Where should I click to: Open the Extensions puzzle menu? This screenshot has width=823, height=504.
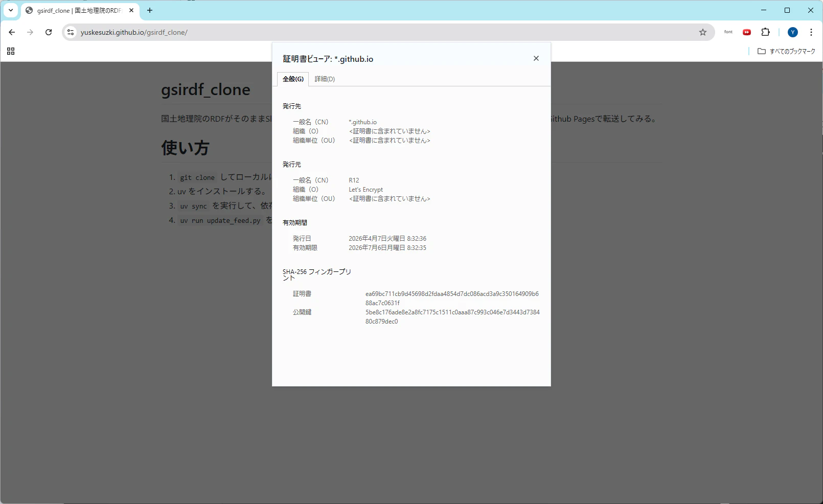coord(765,32)
